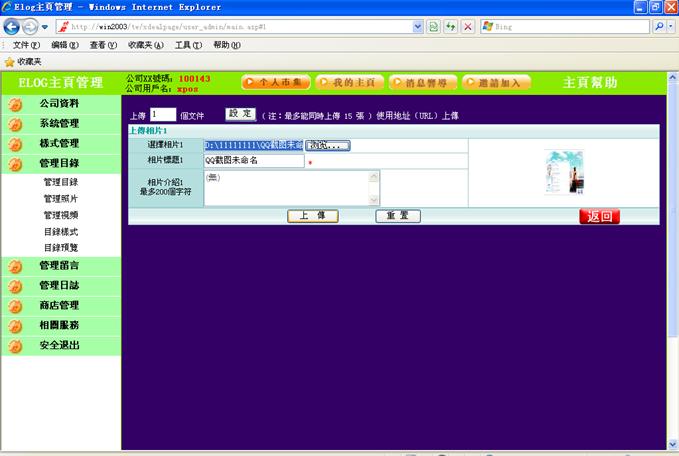Open the 文件(F) menu
Image resolution: width=679 pixels, height=456 pixels.
pyautogui.click(x=27, y=45)
